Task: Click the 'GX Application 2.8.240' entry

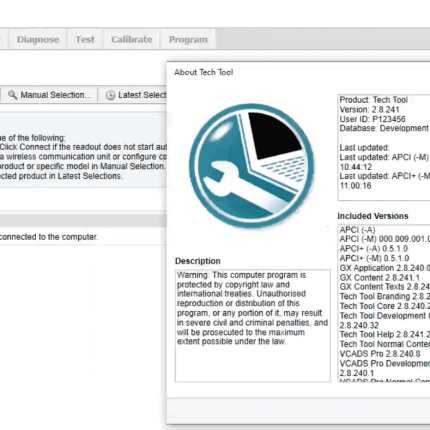Action: (x=385, y=268)
